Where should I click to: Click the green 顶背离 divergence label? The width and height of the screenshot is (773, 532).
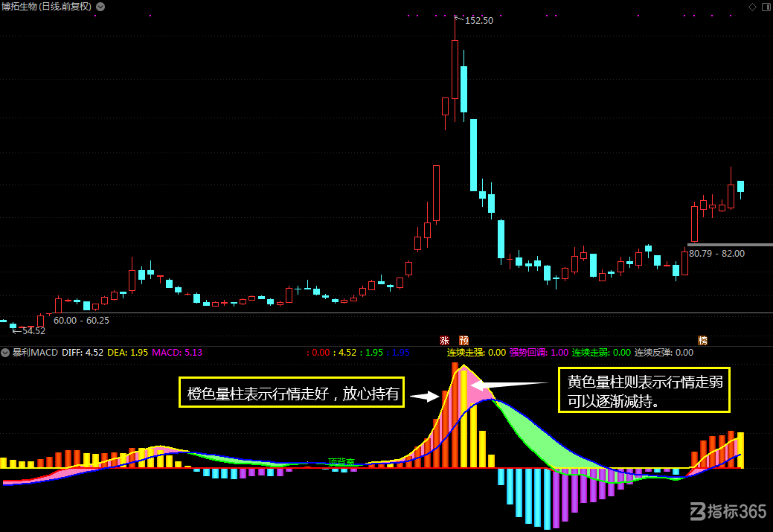pos(341,462)
